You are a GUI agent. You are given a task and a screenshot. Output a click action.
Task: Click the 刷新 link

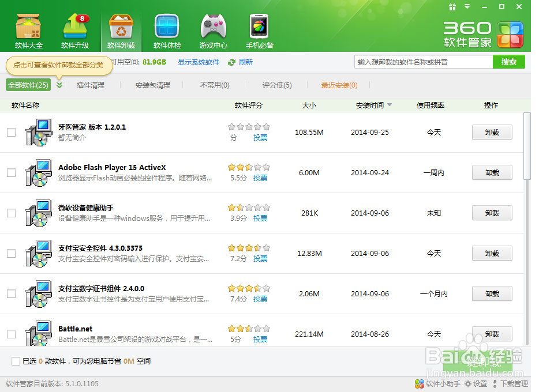(x=246, y=62)
